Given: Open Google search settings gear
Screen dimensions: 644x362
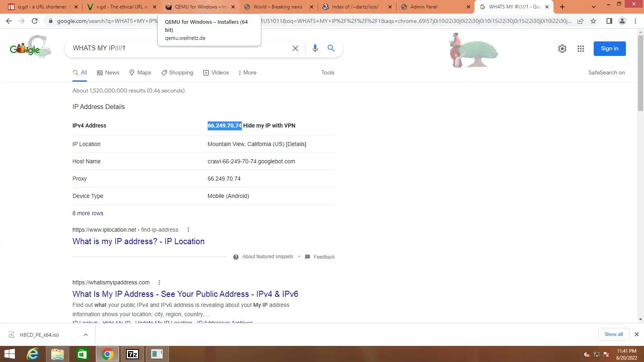Looking at the screenshot, I should [562, 49].
